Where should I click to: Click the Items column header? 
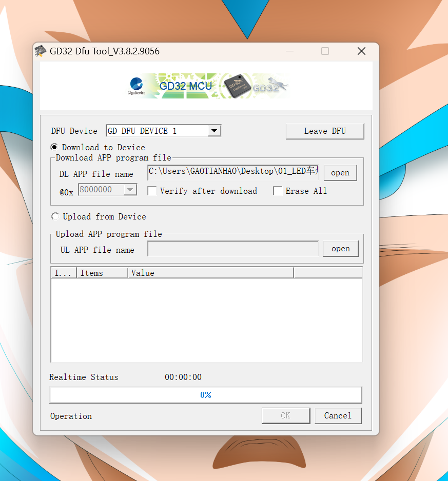pos(102,273)
